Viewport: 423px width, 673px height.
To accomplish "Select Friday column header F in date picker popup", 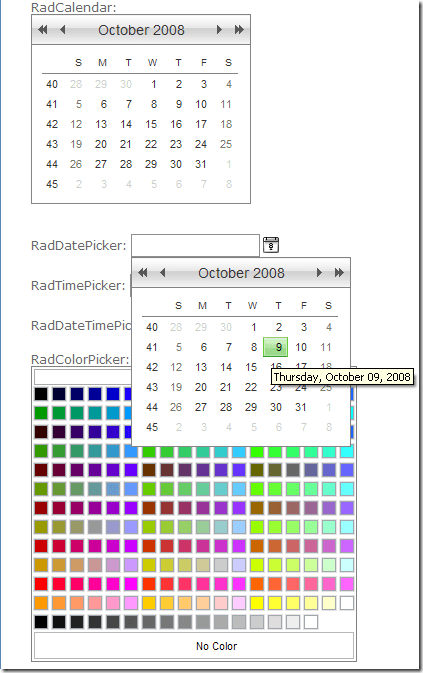I will click(x=304, y=306).
